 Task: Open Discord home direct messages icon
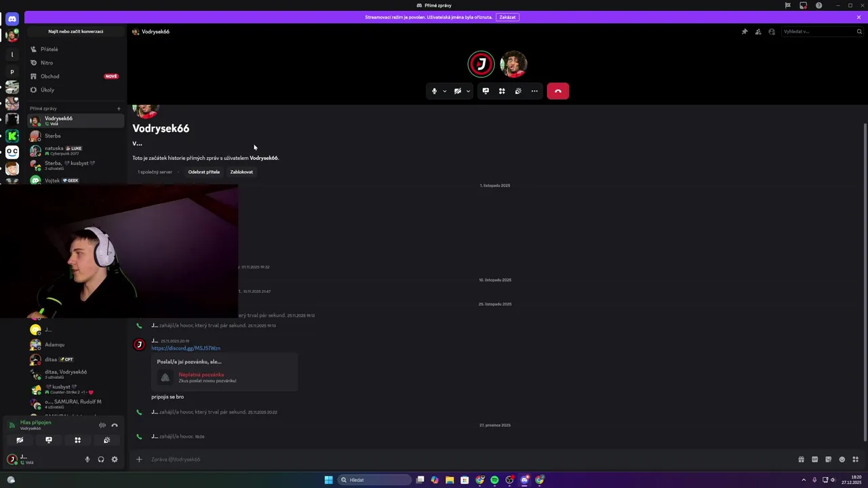click(12, 19)
